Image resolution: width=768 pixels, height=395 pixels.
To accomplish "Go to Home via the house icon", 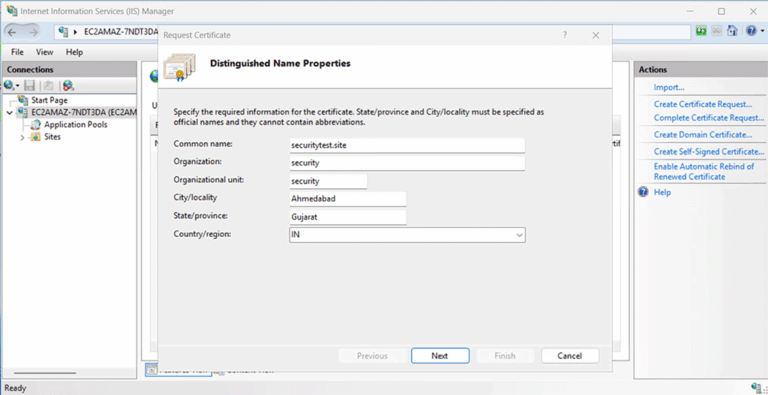I will tap(732, 31).
